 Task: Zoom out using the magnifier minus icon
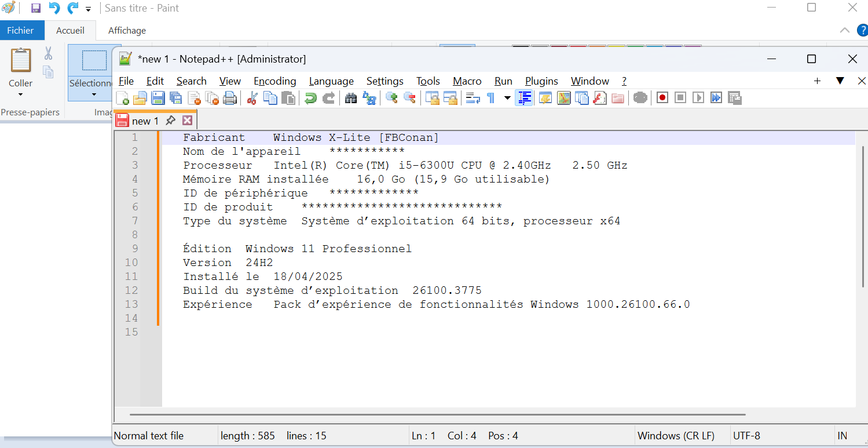click(x=409, y=98)
